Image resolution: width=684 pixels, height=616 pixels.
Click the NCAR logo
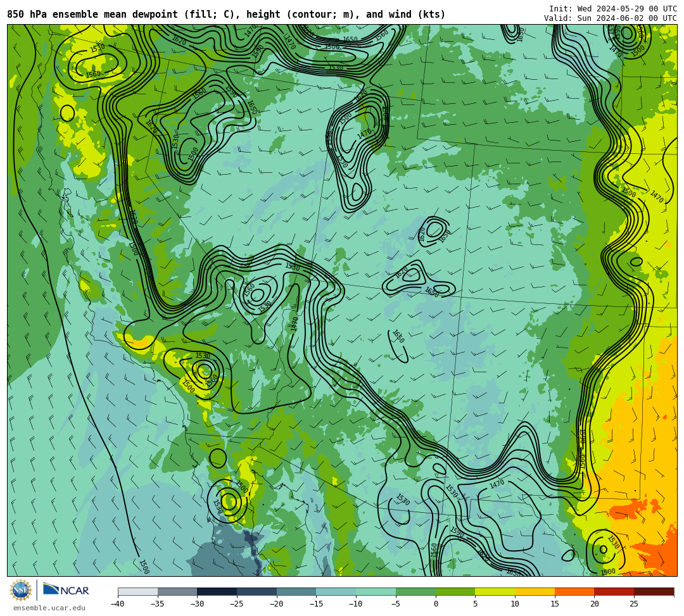pos(66,590)
